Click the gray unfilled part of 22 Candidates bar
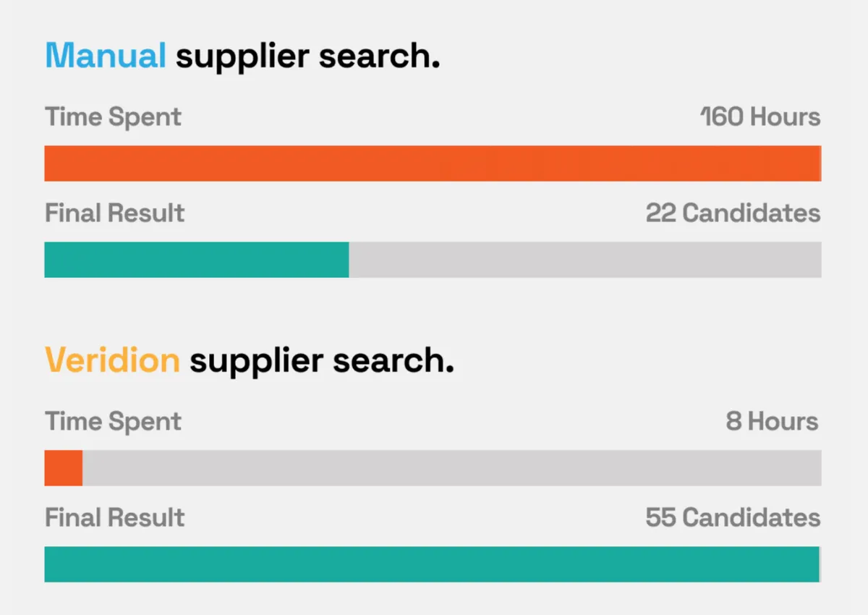 [585, 260]
